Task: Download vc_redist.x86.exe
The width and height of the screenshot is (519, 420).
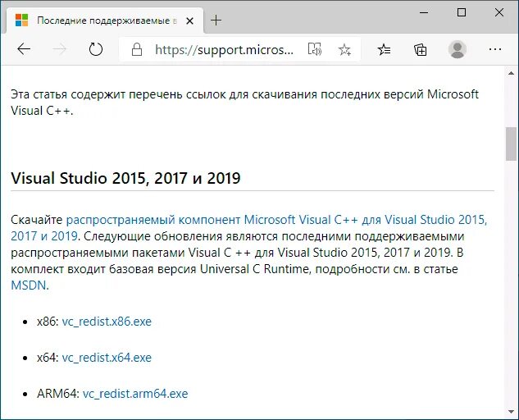Action: (107, 322)
